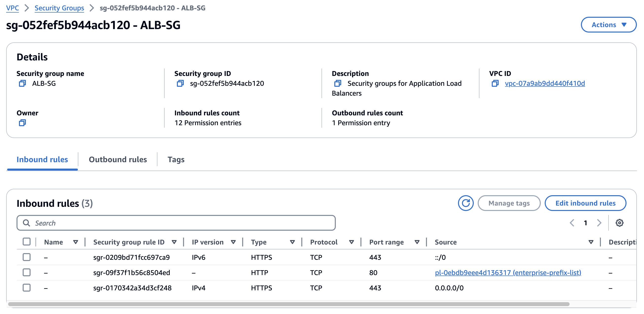Screen dimensions: 644x314
Task: Sort by Port range column arrow
Action: coord(417,242)
